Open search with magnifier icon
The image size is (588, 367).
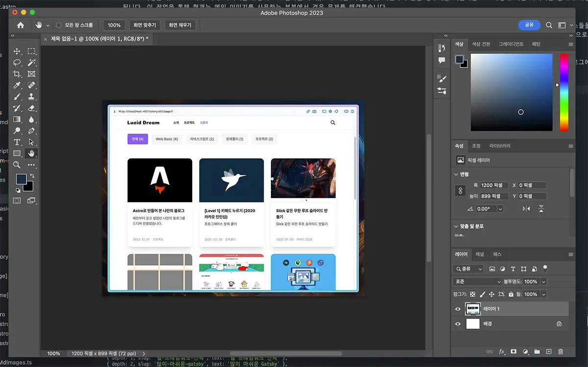(549, 25)
